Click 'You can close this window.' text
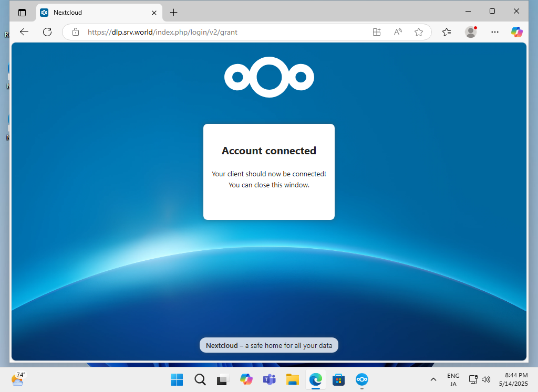This screenshot has width=538, height=392. click(269, 185)
